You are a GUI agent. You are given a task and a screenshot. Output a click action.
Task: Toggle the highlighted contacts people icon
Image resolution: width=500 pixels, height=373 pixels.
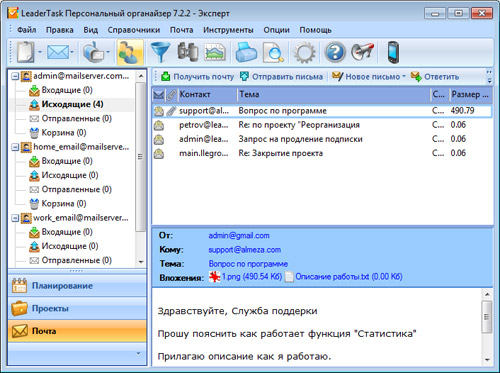pyautogui.click(x=130, y=52)
